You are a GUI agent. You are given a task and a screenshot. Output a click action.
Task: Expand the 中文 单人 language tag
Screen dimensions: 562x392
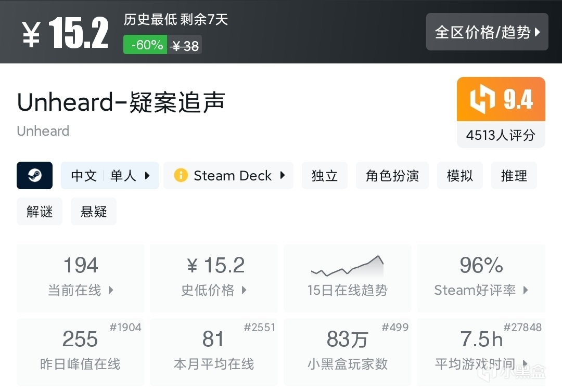click(x=110, y=176)
